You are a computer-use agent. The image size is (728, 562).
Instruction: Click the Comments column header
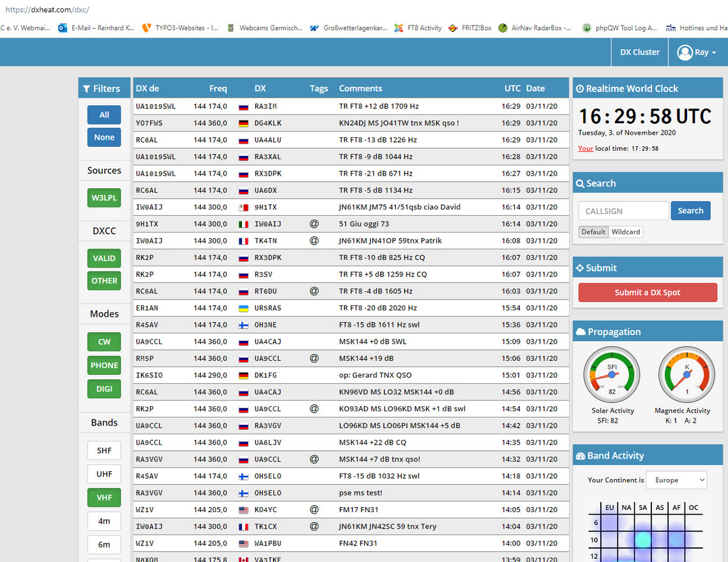(360, 88)
